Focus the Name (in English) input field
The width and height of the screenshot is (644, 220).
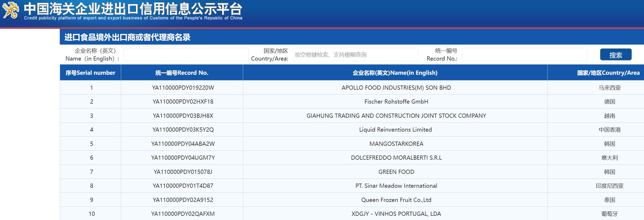[186, 55]
